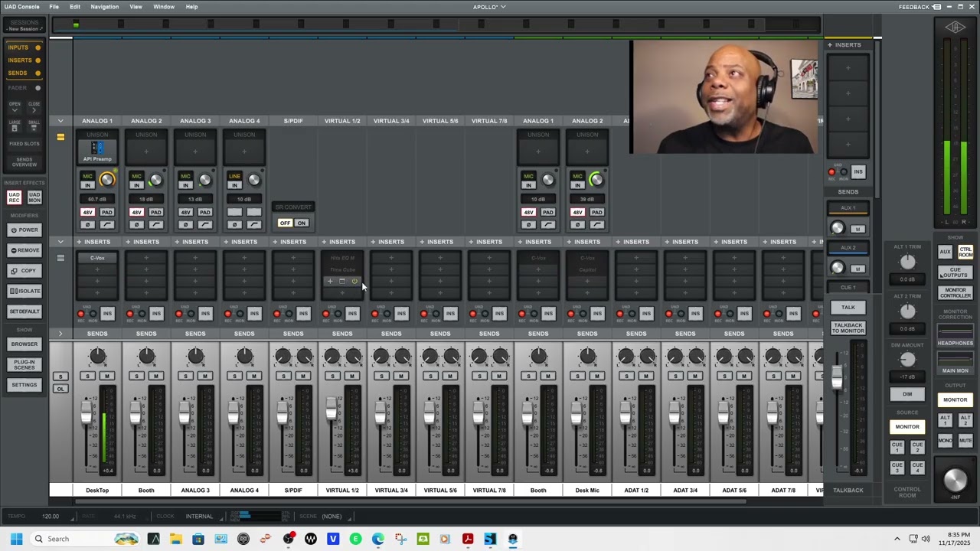Open the View menu
This screenshot has width=980, height=551.
(136, 7)
